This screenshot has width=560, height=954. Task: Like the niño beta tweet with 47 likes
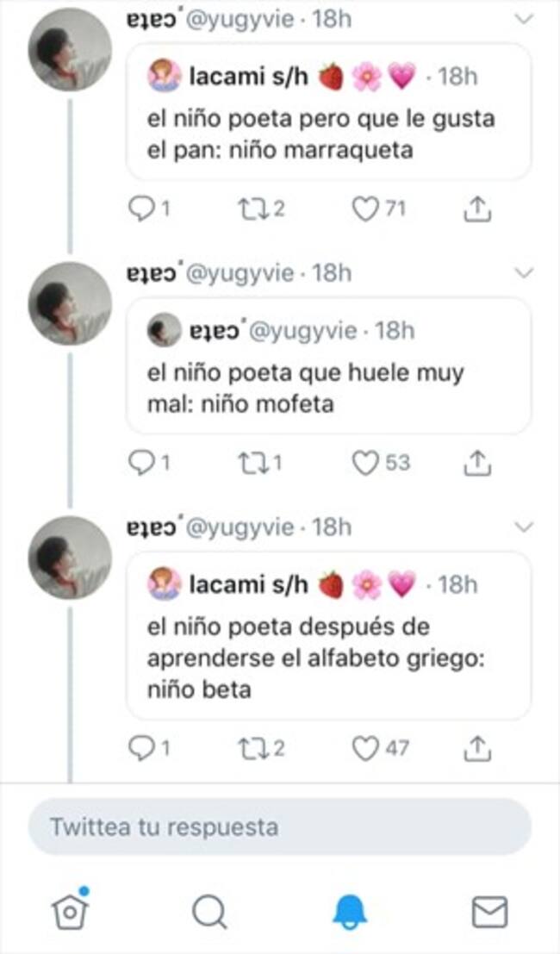367,748
